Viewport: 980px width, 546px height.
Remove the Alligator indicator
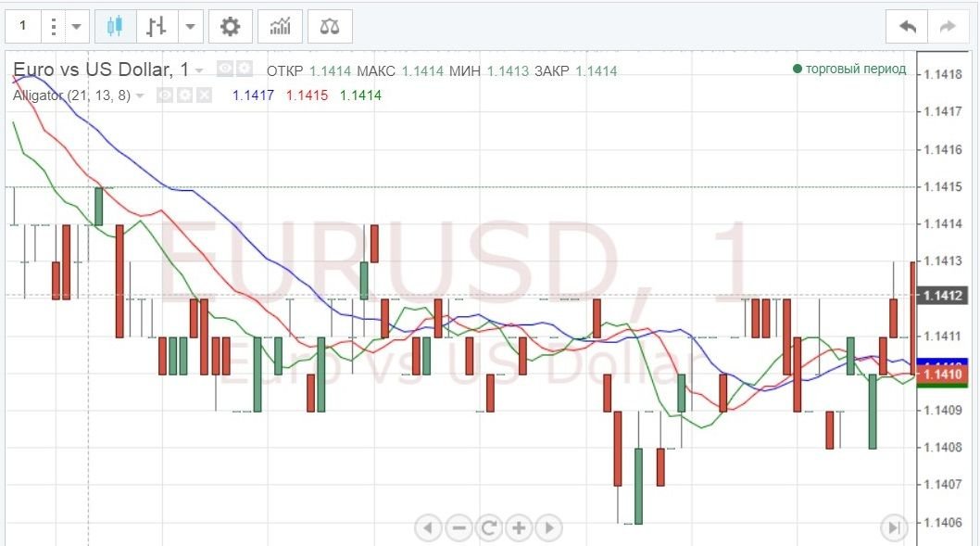click(x=205, y=95)
